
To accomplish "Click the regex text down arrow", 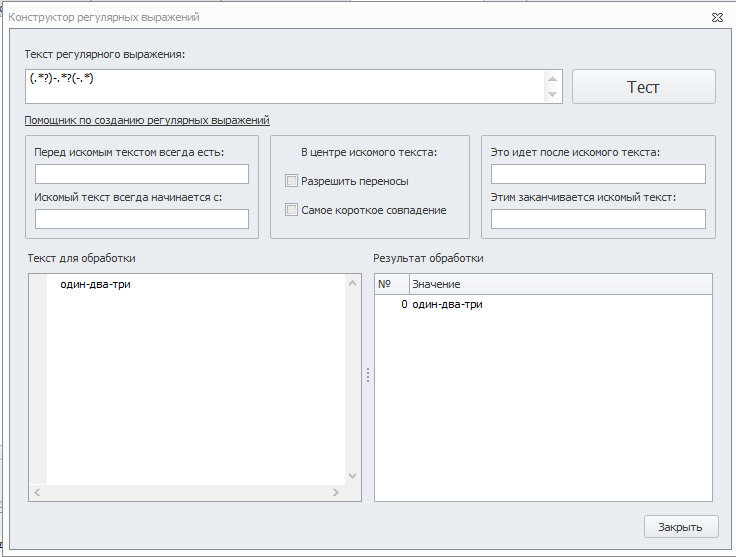I will pyautogui.click(x=552, y=94).
